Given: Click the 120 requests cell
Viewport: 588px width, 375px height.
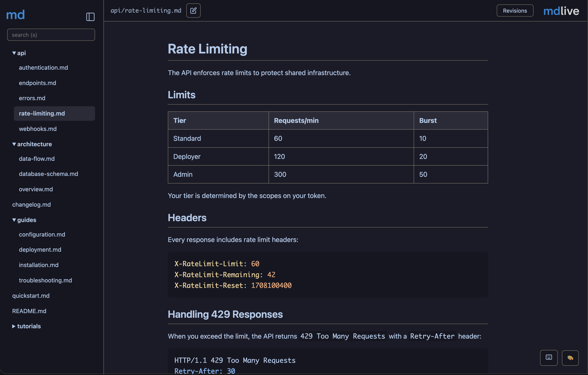Looking at the screenshot, I should [x=341, y=156].
